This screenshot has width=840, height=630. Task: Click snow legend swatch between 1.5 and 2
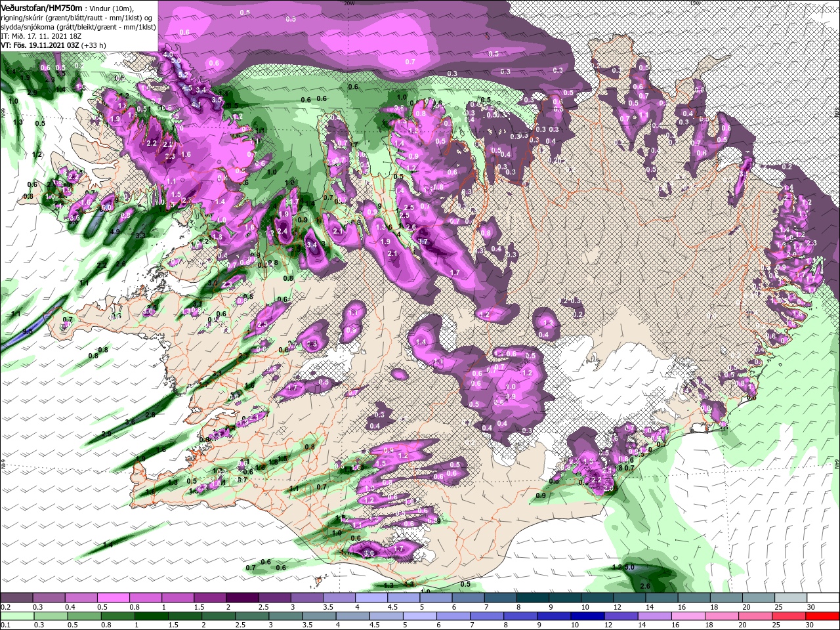210,598
